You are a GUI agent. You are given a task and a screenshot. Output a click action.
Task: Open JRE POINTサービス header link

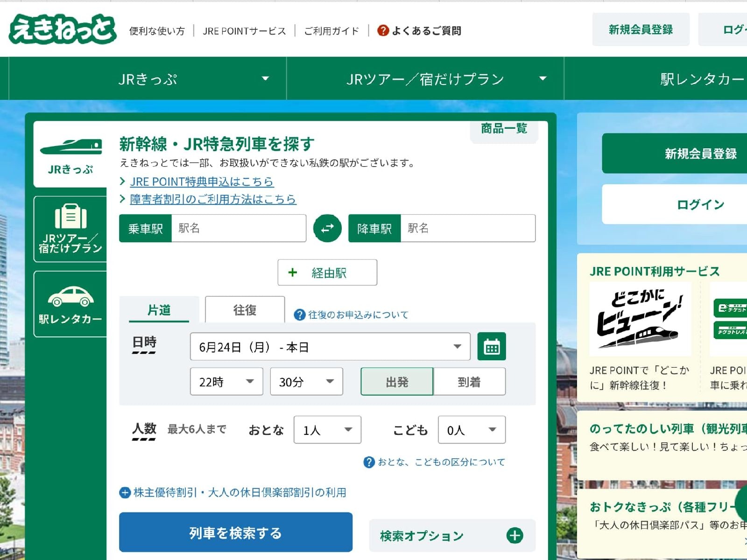244,31
